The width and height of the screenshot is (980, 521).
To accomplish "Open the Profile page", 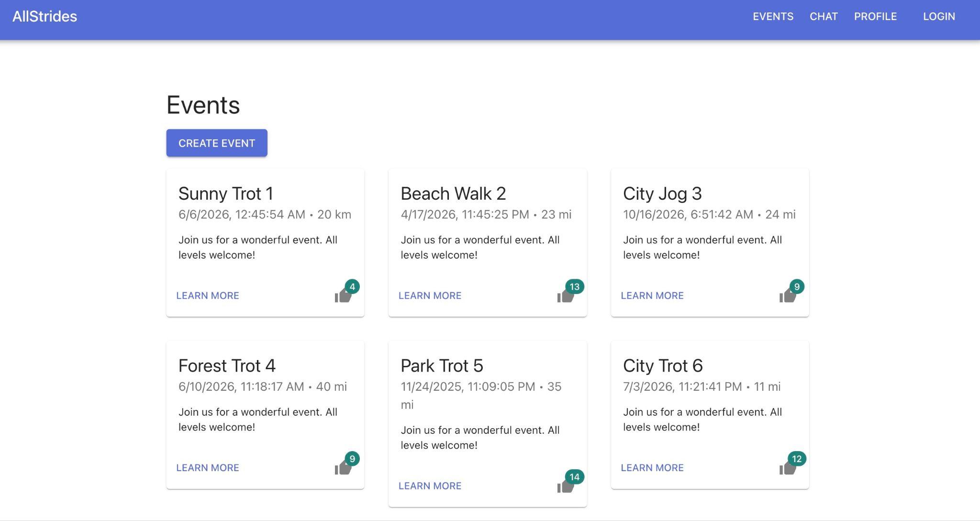I will [875, 16].
